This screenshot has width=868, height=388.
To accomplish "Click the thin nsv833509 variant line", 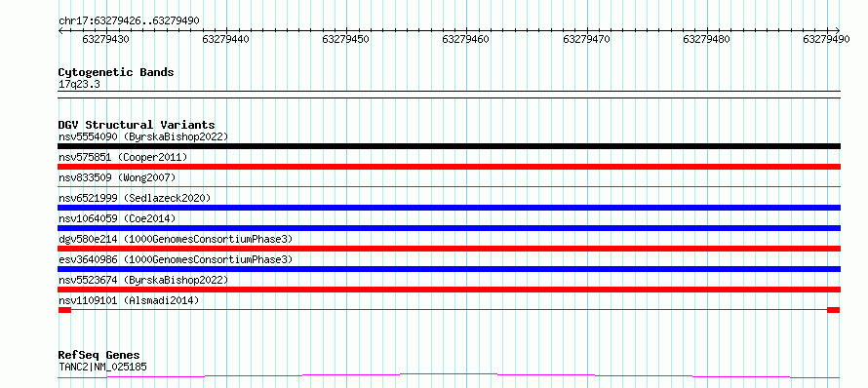I will (x=449, y=187).
